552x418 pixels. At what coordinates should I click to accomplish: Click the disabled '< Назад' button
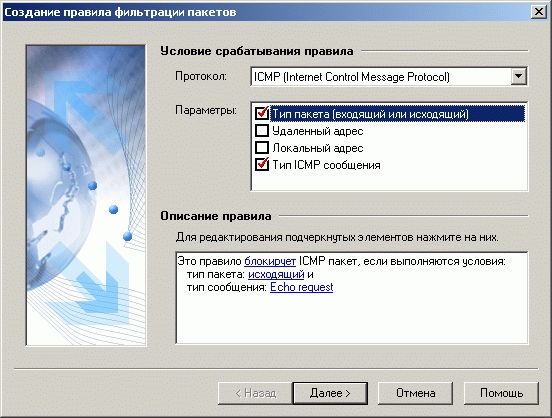tap(256, 393)
